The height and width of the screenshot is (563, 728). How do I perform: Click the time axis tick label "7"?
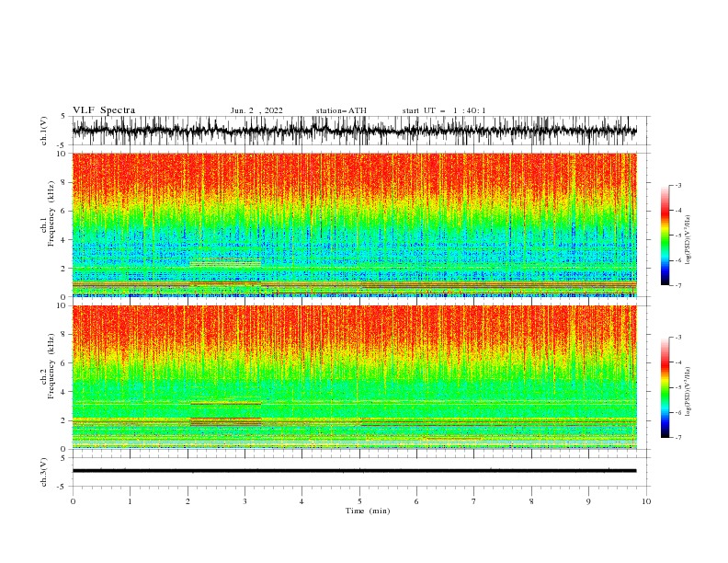[474, 501]
